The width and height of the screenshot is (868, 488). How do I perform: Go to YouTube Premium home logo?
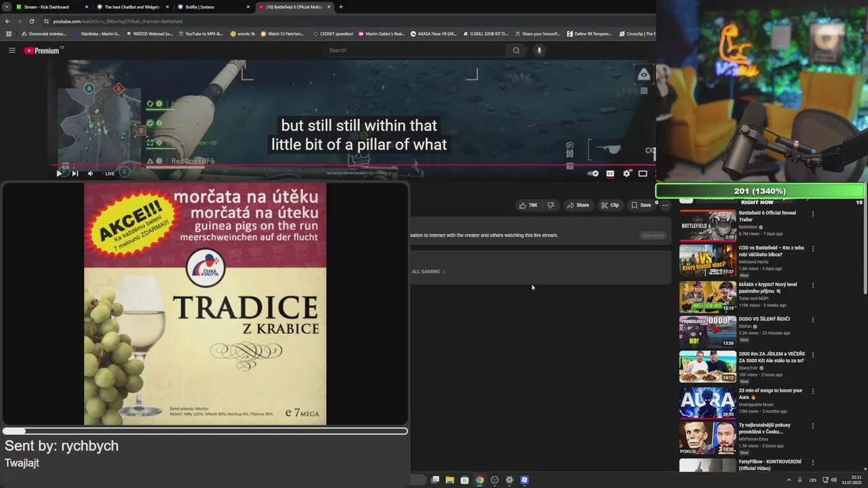[43, 50]
